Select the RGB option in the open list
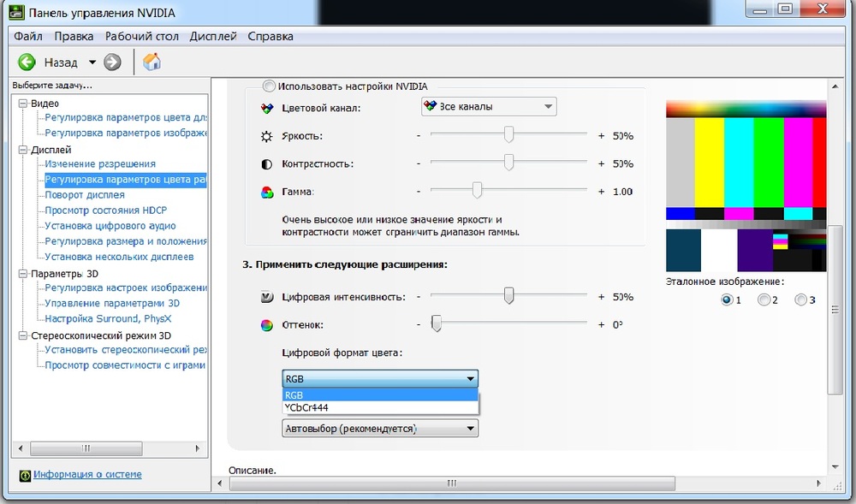Viewport: 856px width, 504px height. 380,395
